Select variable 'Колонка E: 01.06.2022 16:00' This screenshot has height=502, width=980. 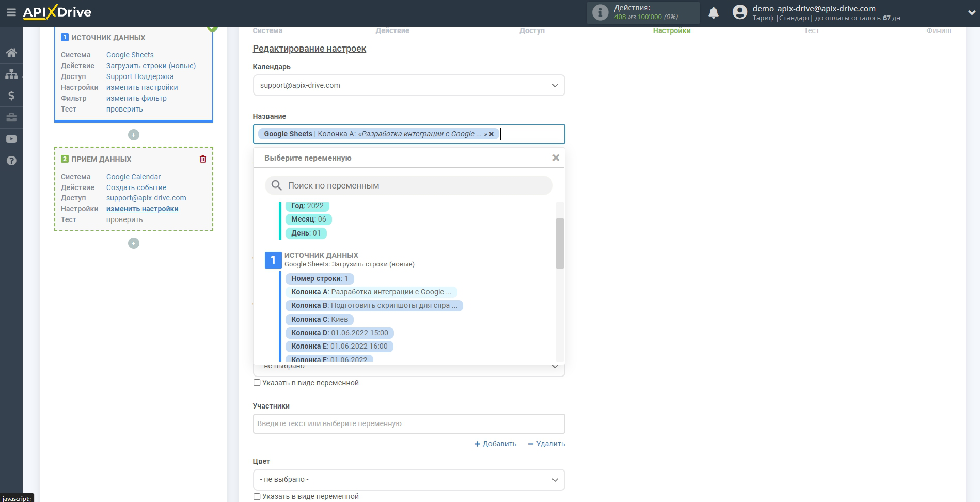point(339,346)
